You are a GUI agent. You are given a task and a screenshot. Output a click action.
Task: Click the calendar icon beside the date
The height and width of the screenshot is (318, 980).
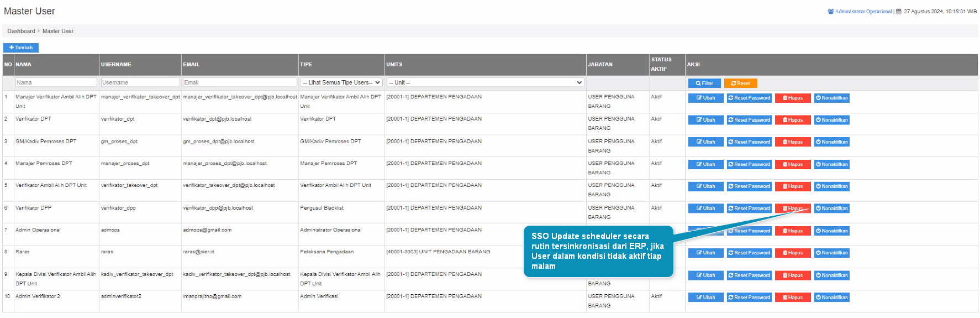tap(899, 12)
